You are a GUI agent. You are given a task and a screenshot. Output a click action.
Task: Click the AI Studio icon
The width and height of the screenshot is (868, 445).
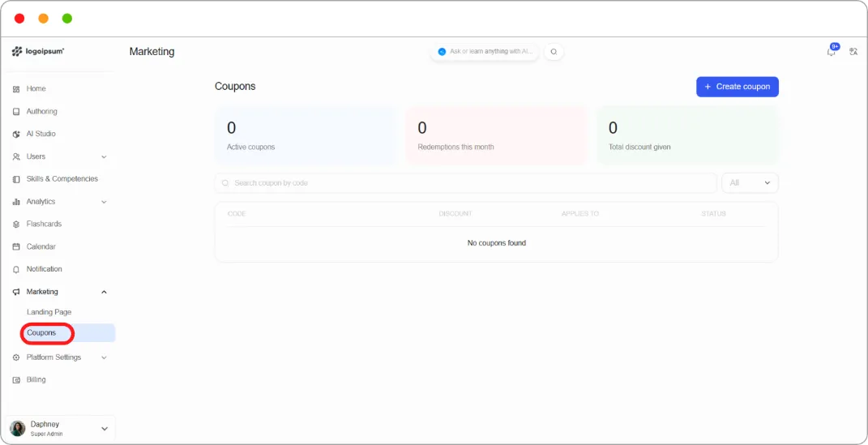pyautogui.click(x=16, y=134)
